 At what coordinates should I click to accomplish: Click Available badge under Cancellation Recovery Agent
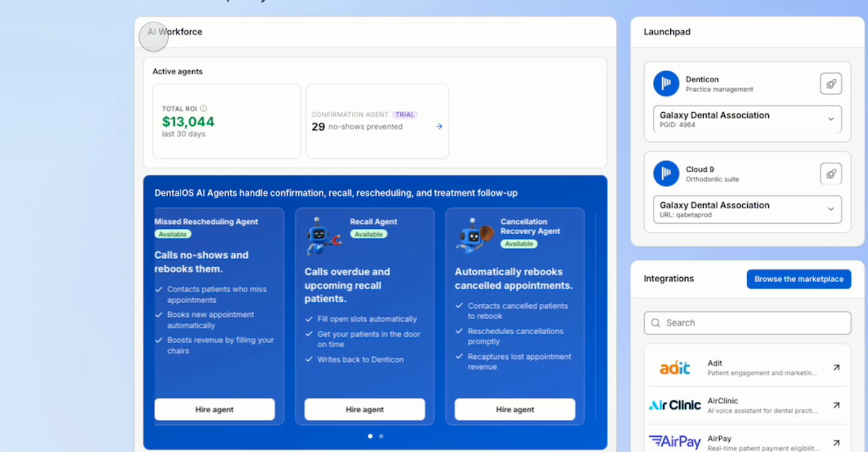click(519, 244)
